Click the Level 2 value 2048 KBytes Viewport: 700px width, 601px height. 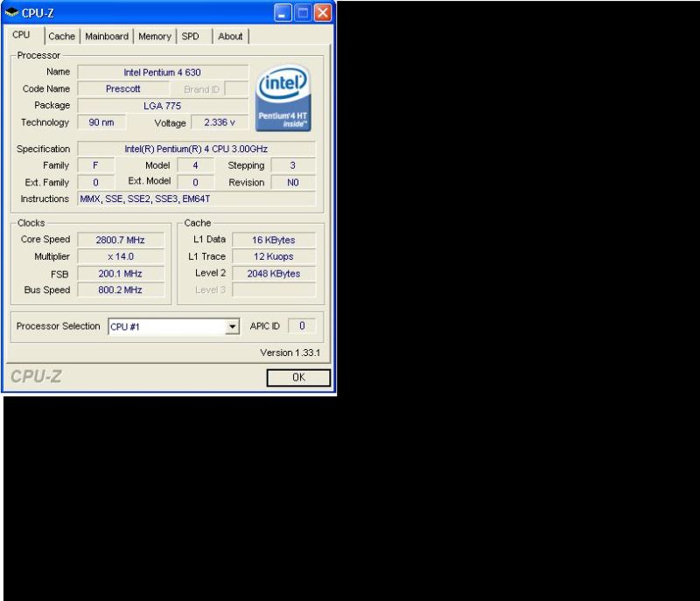click(x=274, y=274)
